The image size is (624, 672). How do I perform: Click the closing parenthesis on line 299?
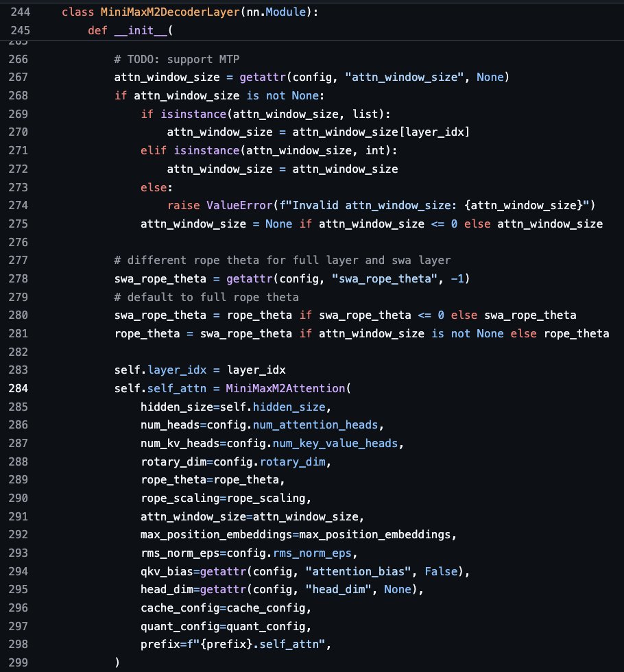117,662
